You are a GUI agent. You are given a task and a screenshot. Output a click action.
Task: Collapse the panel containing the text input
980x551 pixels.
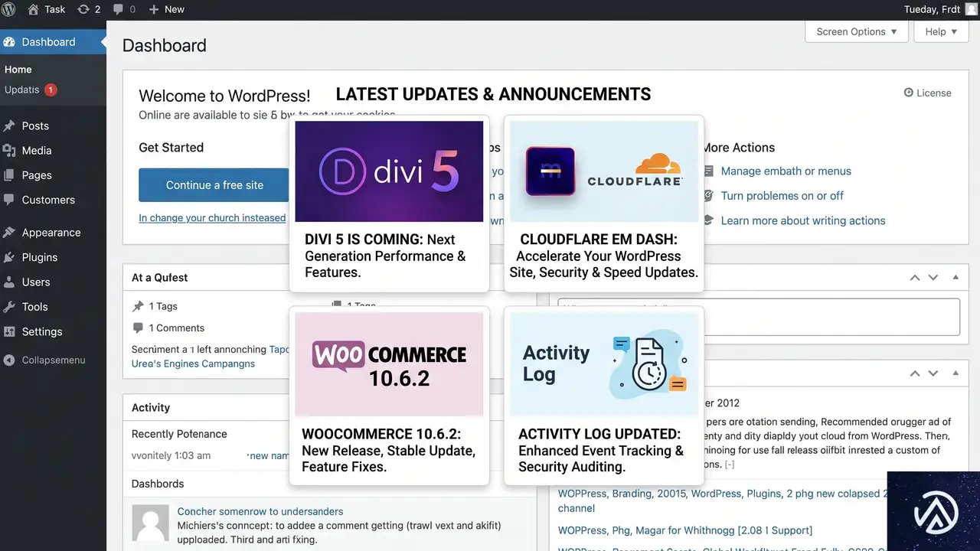point(955,278)
